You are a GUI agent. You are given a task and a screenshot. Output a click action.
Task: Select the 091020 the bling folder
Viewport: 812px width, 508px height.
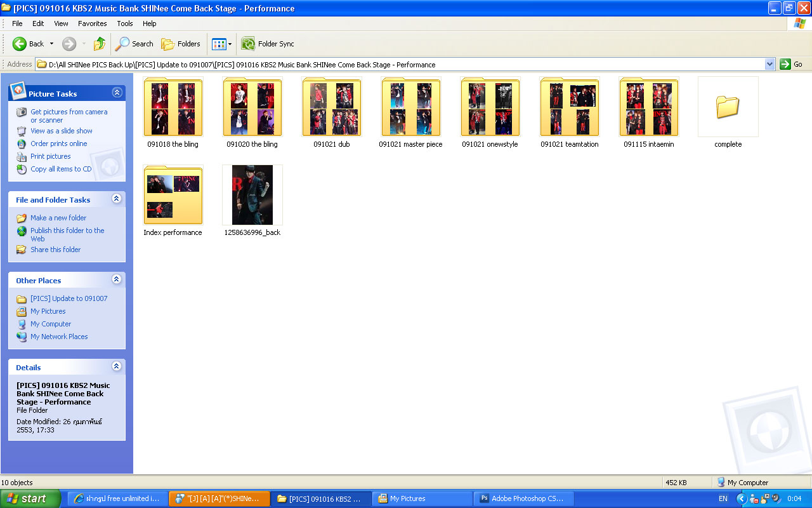[x=252, y=113]
